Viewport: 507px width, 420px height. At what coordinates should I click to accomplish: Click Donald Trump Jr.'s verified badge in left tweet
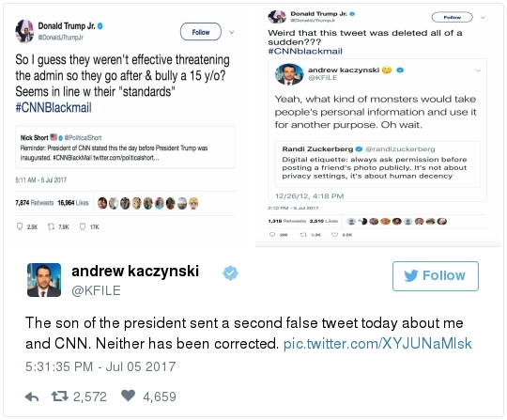pos(100,26)
